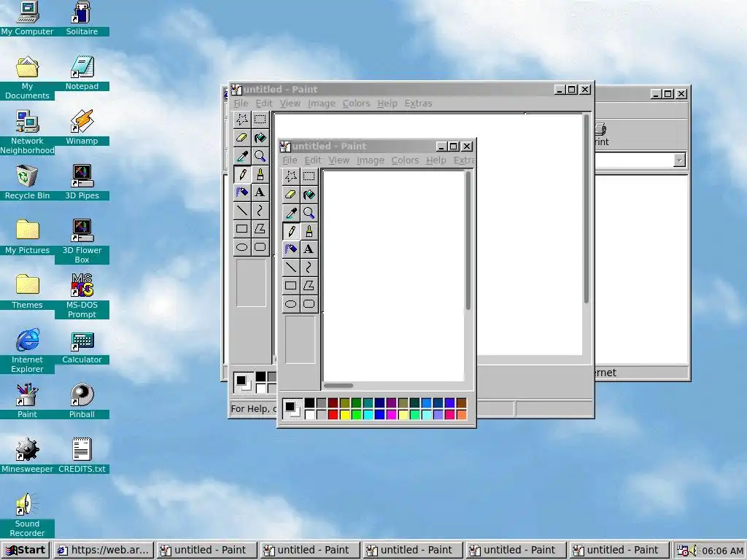
Task: Select the Notepad desktop shortcut
Action: 82,72
